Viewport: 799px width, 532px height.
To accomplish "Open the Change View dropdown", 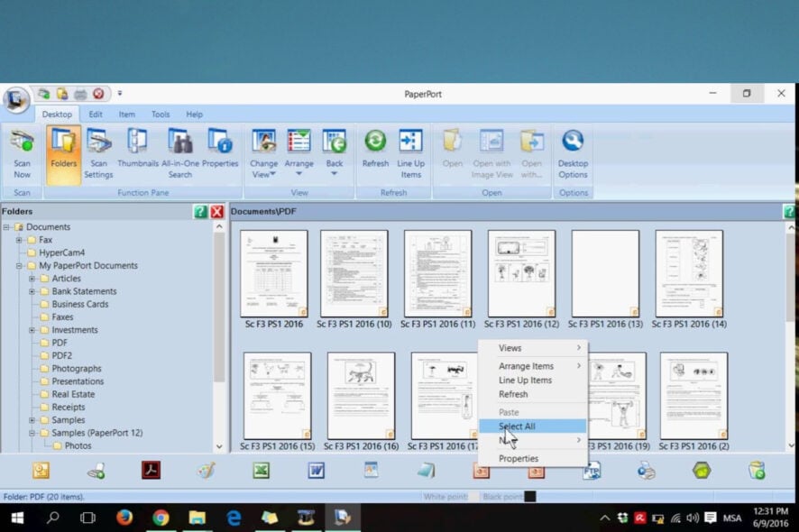I will (x=263, y=154).
